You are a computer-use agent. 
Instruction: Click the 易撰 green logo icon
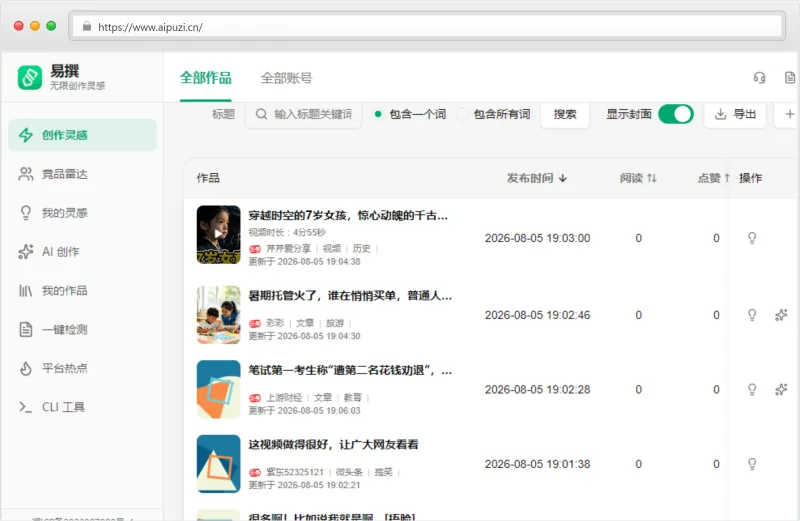[30, 78]
